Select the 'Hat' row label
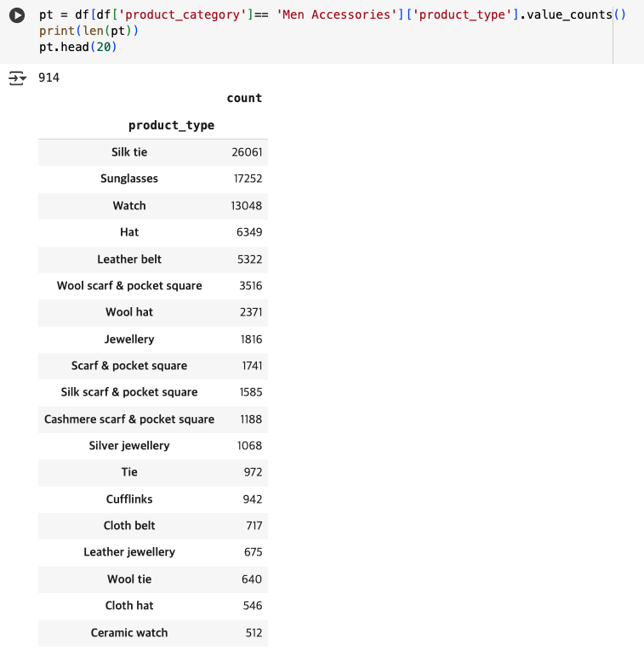Screen dimensions: 644x650 pos(129,232)
